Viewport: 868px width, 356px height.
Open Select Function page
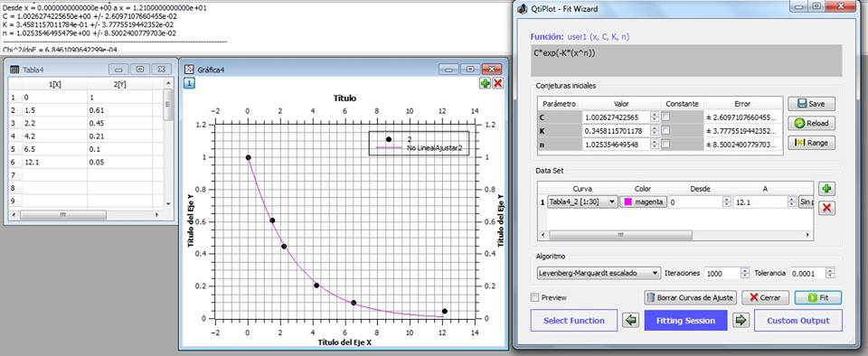pos(573,321)
